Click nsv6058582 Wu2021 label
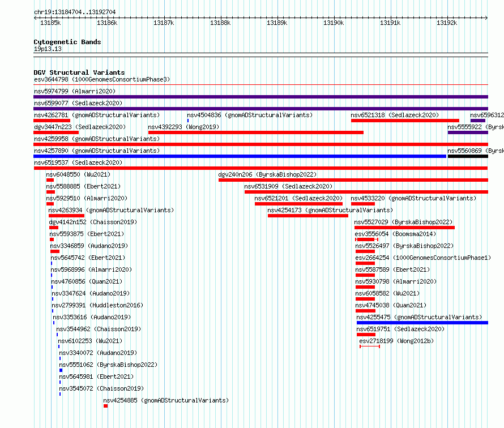 [x=387, y=293]
